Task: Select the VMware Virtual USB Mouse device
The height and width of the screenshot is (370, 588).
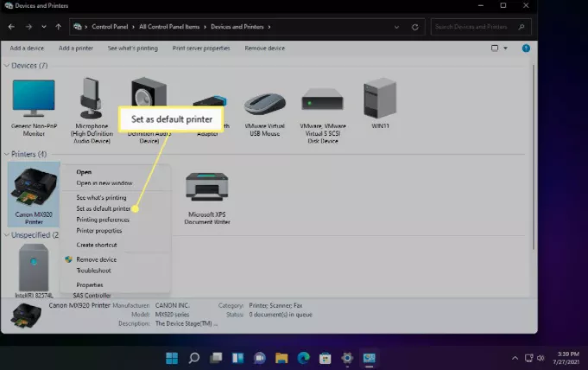Action: pyautogui.click(x=265, y=114)
